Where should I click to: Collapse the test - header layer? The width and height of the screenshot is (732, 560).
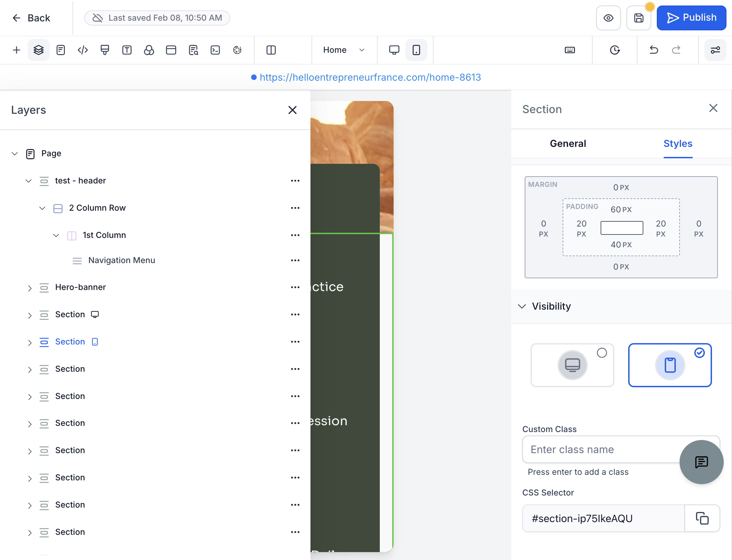(29, 181)
